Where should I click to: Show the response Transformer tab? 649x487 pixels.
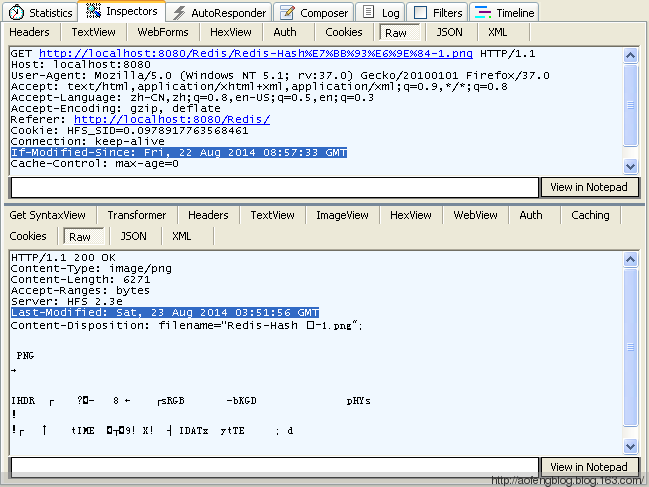136,215
